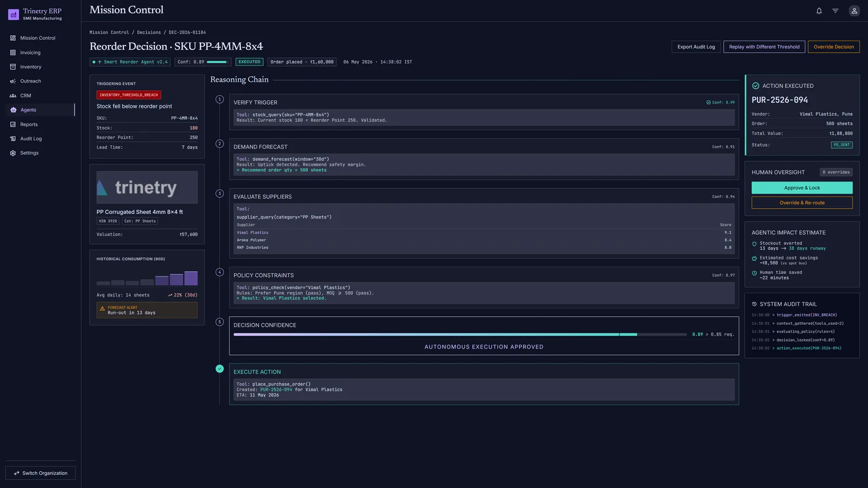
Task: Click the Conf 0.89 header bar
Action: click(x=218, y=62)
